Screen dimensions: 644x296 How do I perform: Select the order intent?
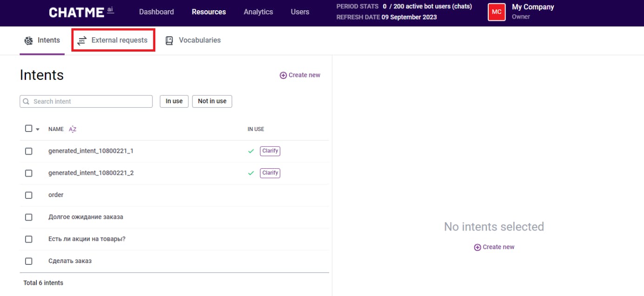56,195
